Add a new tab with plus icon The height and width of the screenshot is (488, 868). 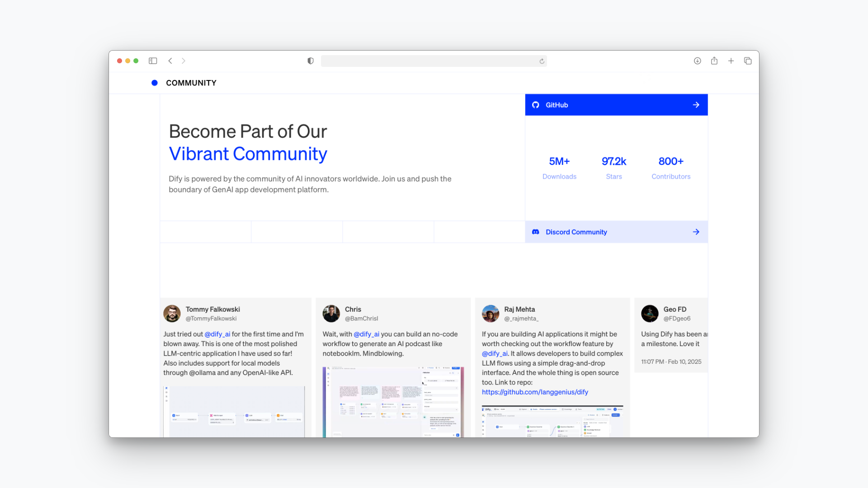[731, 61]
